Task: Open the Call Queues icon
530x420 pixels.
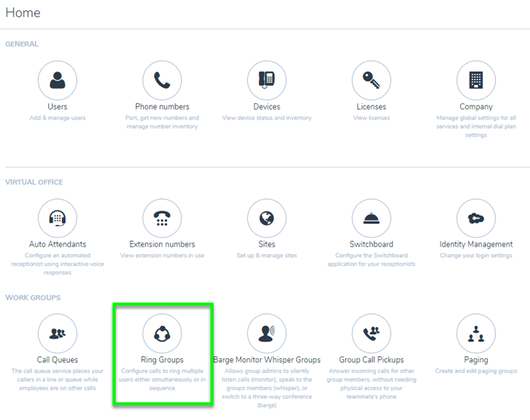Action: pyautogui.click(x=58, y=333)
